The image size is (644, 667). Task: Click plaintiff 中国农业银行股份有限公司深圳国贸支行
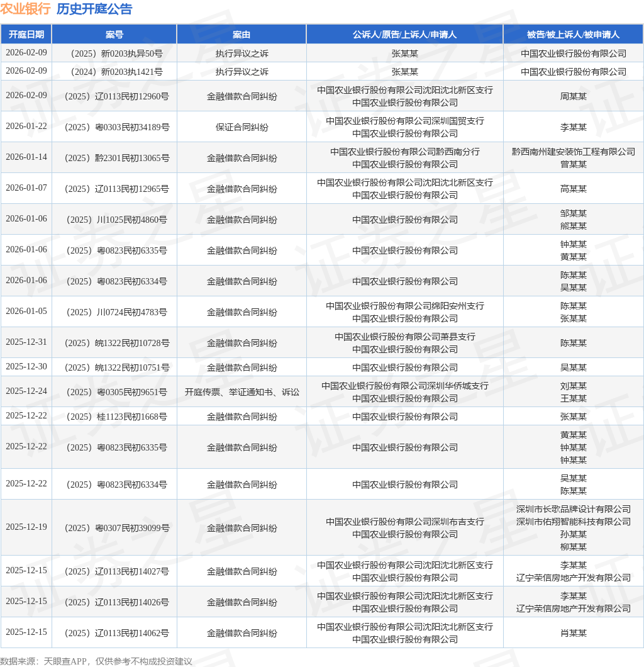(x=404, y=121)
